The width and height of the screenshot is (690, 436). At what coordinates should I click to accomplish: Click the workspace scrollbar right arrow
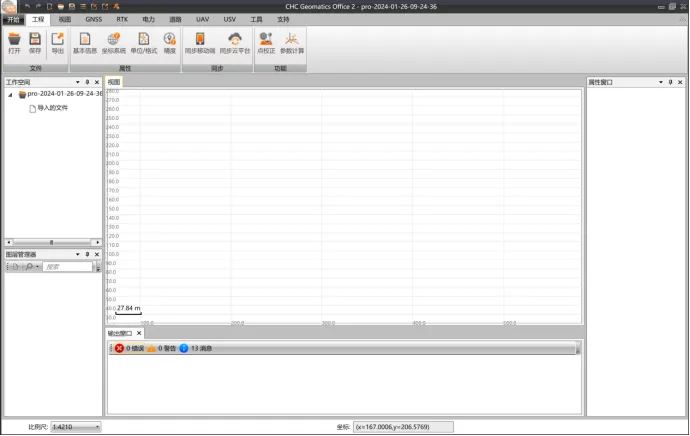coord(98,242)
